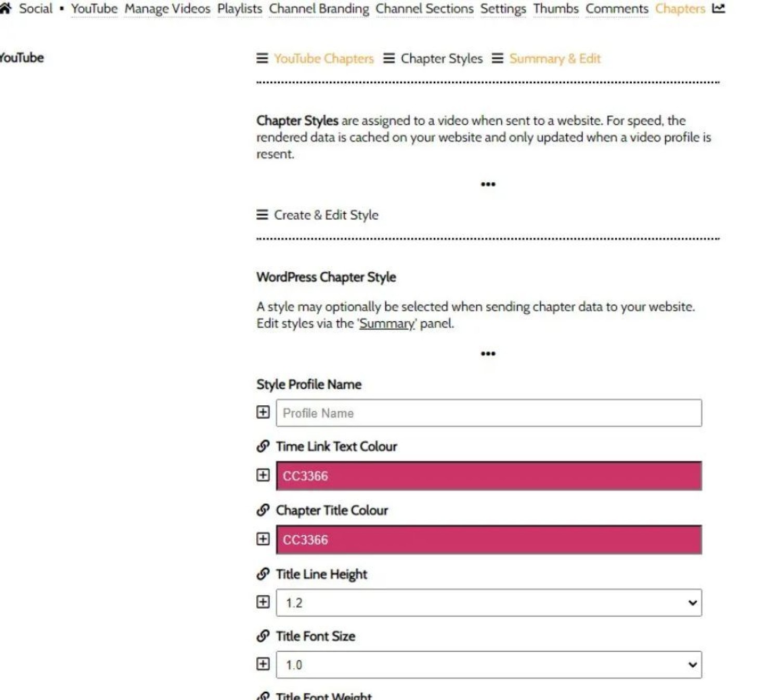Expand the plus box beside Title Font Size
The height and width of the screenshot is (700, 780).
(263, 664)
